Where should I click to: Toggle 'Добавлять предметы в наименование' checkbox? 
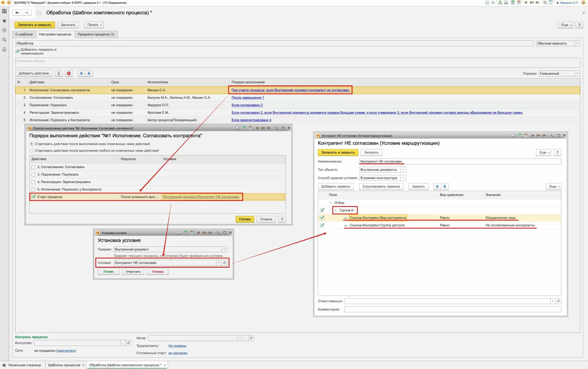pos(17,51)
